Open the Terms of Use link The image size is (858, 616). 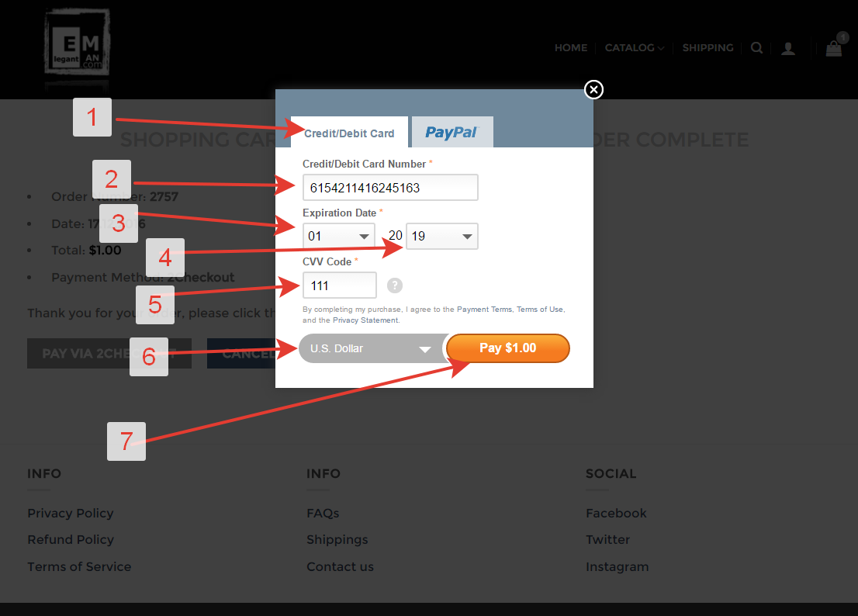click(x=539, y=310)
